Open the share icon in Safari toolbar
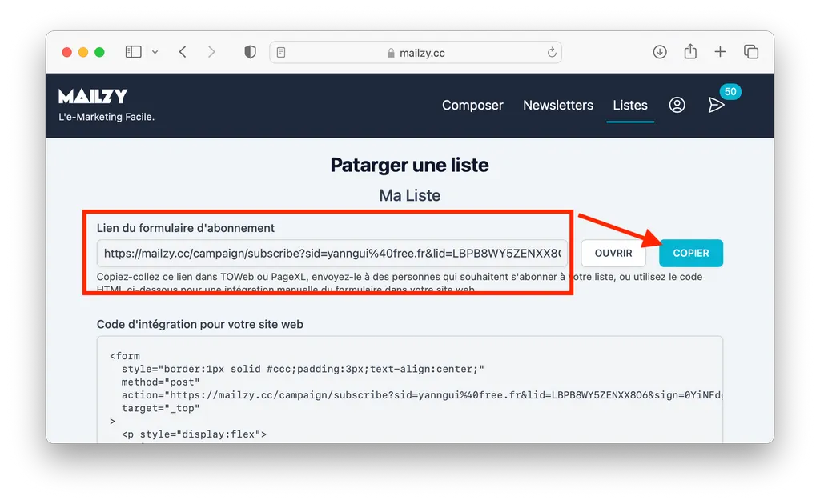 pyautogui.click(x=690, y=51)
